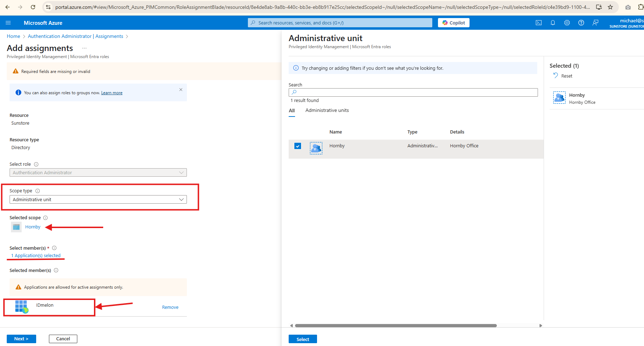
Task: Reset the selected administrative units
Action: click(x=563, y=76)
